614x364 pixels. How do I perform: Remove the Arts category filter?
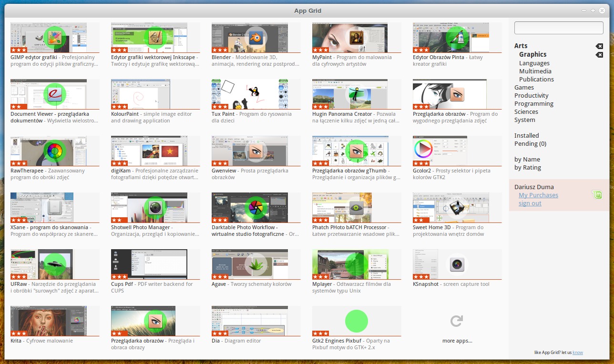[x=599, y=46]
